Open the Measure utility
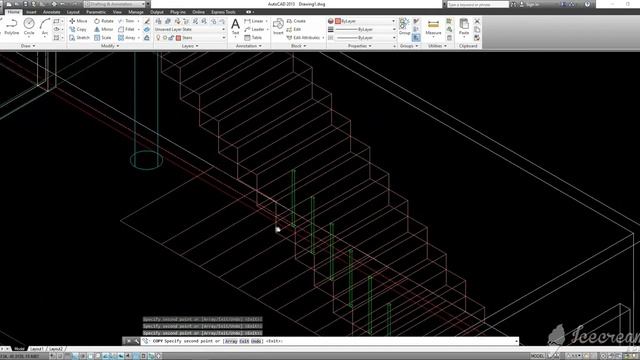The height and width of the screenshot is (360, 640). coord(433,27)
